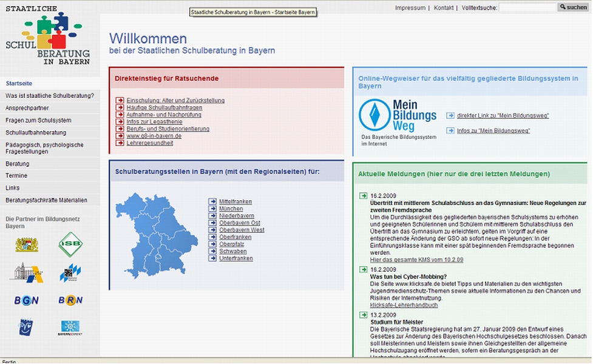Open the 'Impressum' link in the header
Image resolution: width=593 pixels, height=364 pixels.
410,8
